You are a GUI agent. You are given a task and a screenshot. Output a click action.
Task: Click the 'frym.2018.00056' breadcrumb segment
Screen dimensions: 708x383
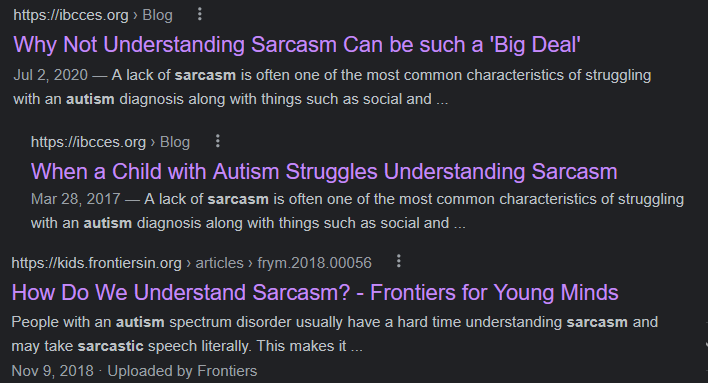click(x=314, y=262)
